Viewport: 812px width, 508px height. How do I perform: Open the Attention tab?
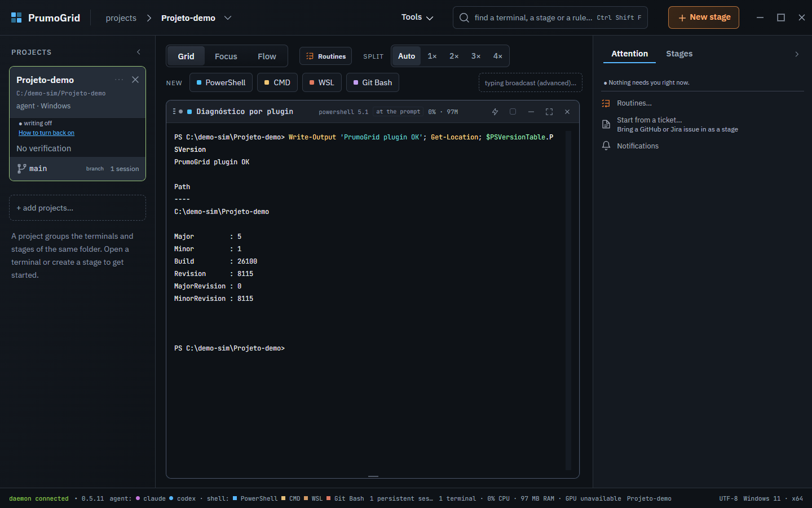tap(630, 54)
